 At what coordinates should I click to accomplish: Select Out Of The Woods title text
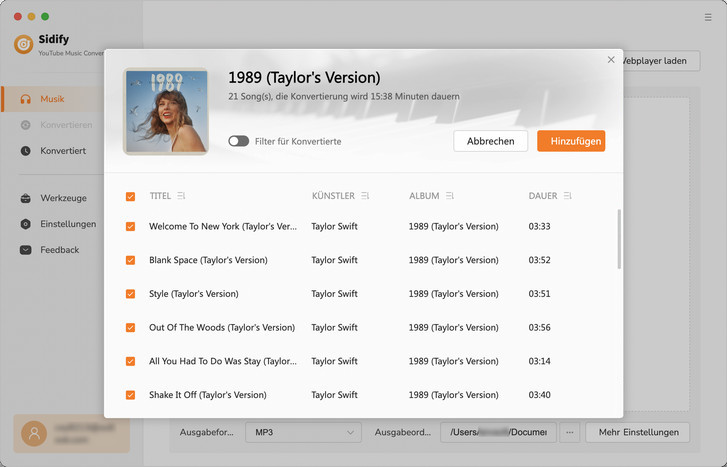coord(222,327)
